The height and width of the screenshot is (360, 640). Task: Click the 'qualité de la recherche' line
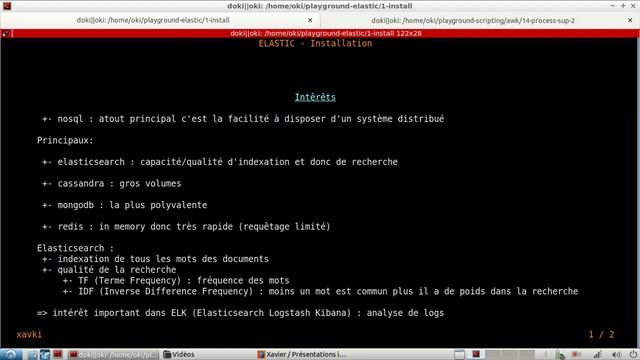tap(109, 270)
